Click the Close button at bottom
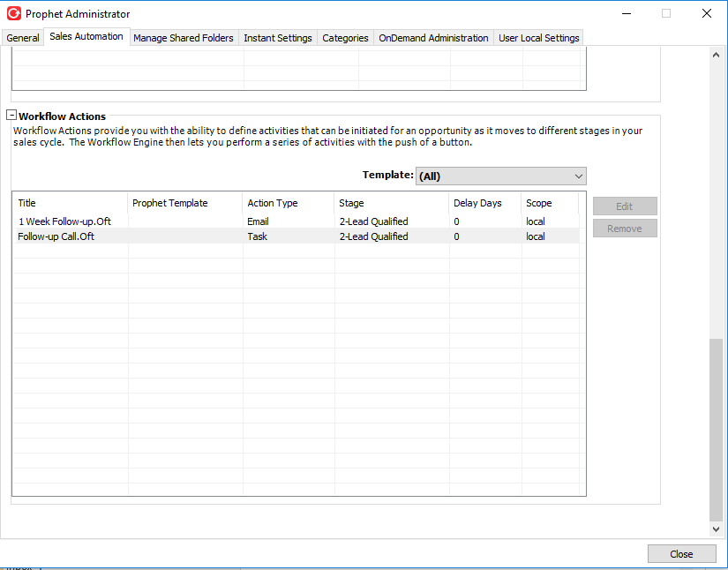The height and width of the screenshot is (570, 728). [681, 554]
